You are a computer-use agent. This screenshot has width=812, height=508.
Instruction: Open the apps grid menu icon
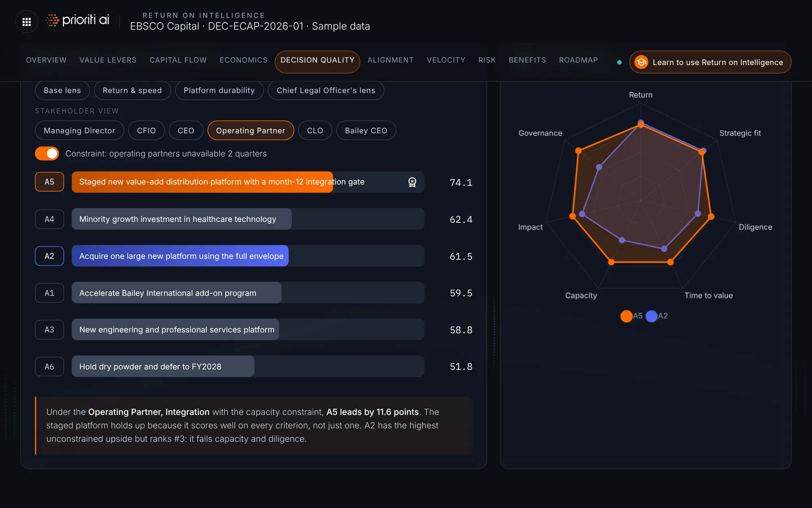tap(26, 22)
